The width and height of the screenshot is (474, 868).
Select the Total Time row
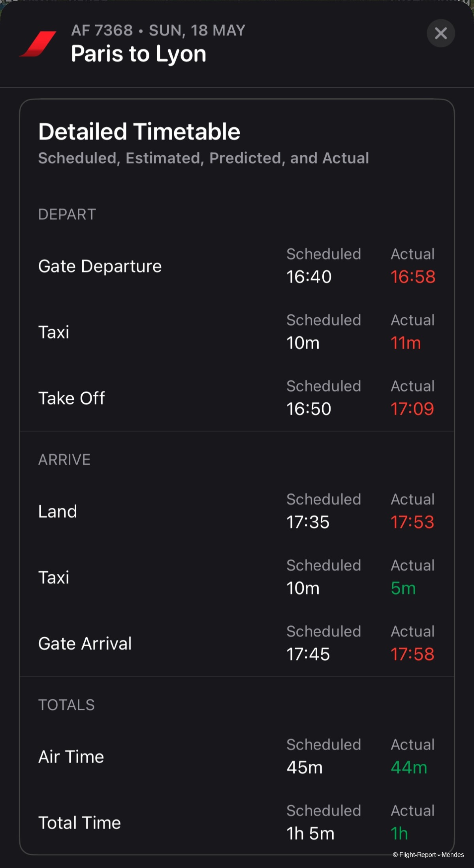coord(237,823)
